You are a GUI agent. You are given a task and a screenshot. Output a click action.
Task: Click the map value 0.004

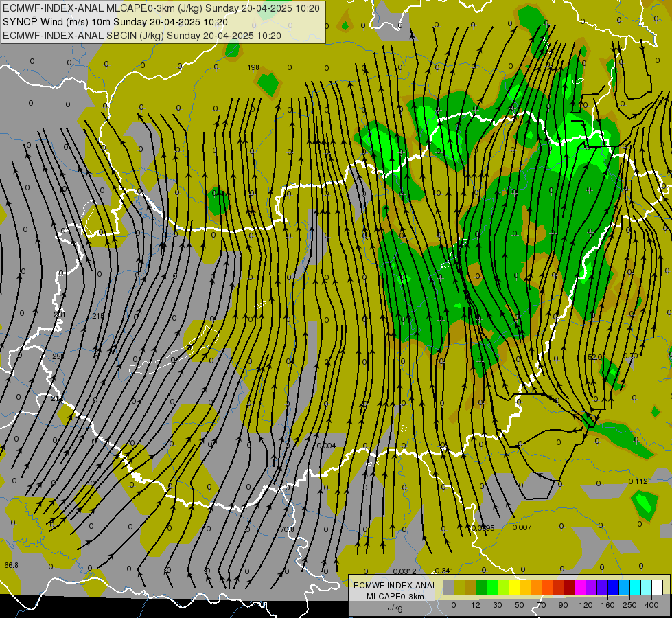[x=326, y=446]
